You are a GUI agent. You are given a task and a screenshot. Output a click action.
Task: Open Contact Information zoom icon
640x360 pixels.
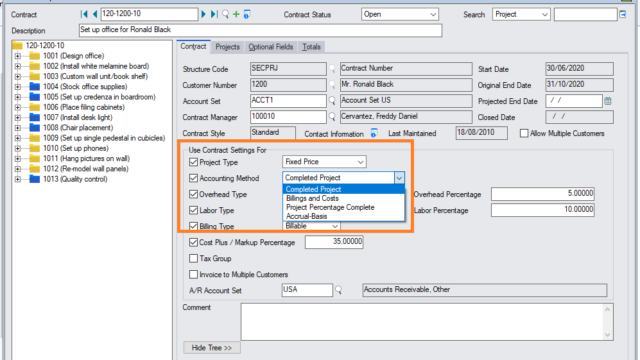373,133
